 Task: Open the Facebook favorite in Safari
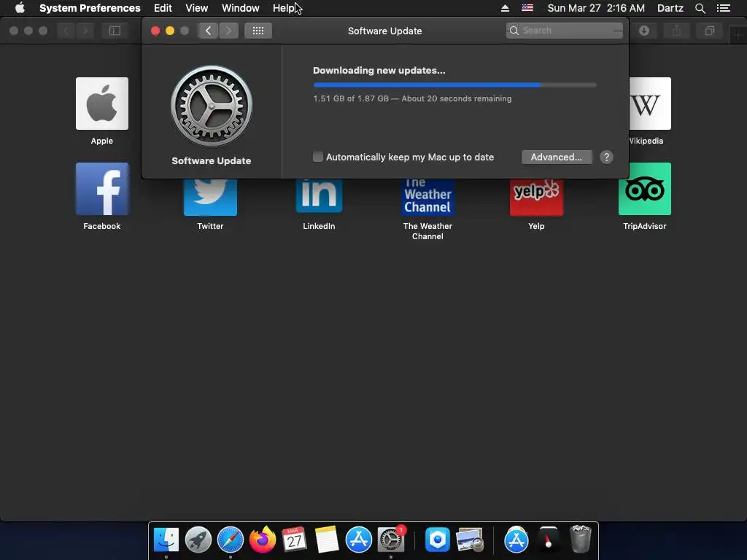point(102,189)
